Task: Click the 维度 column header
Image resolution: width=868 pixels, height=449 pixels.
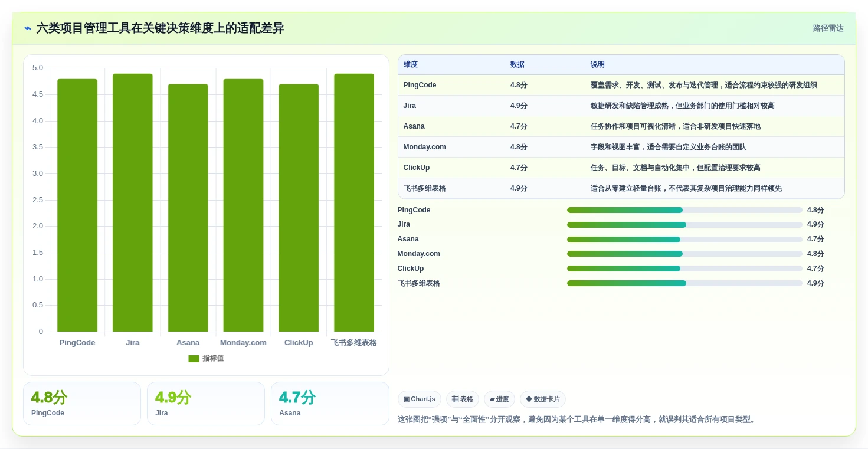Action: click(x=411, y=65)
